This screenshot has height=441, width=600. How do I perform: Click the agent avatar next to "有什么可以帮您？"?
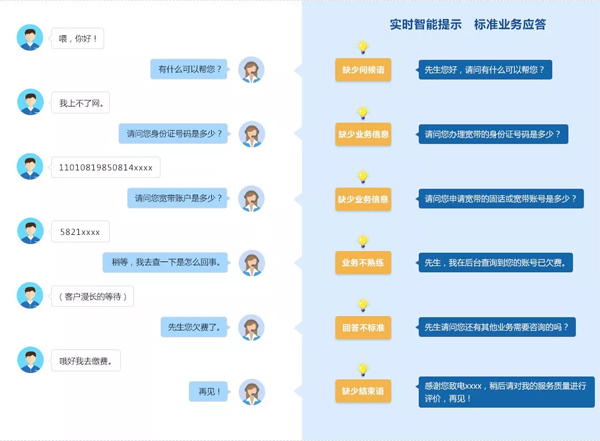click(252, 70)
